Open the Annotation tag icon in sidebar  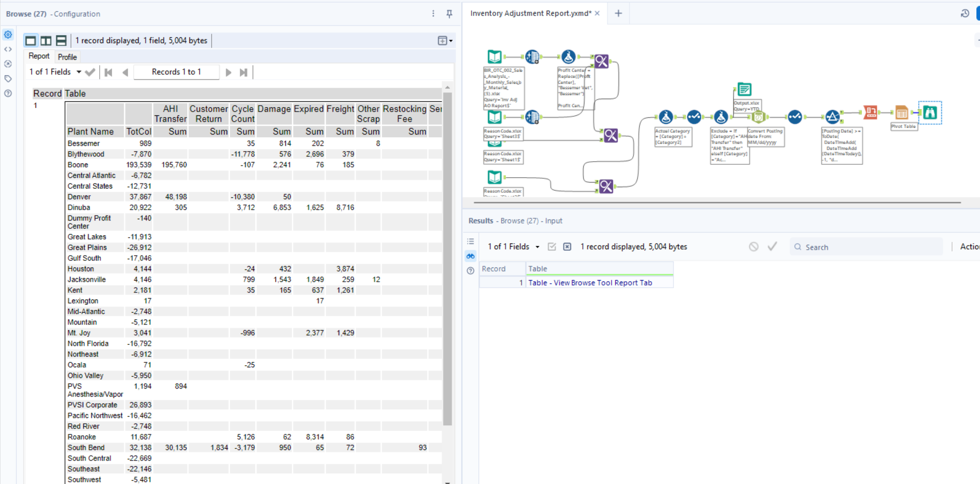click(8, 79)
